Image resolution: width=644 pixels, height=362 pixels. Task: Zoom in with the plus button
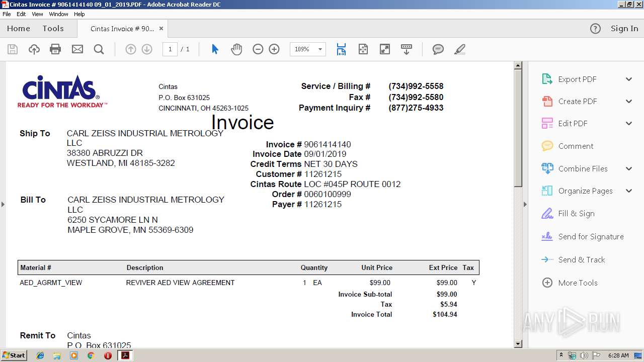[274, 49]
